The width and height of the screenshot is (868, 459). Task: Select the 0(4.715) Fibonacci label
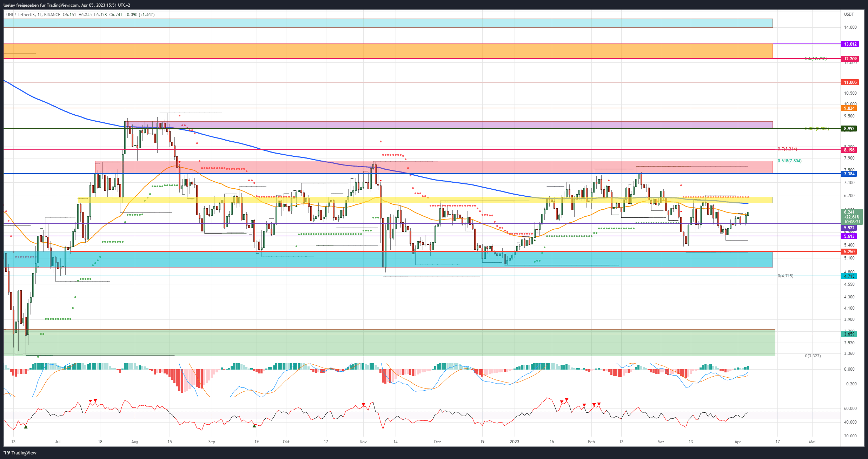coord(785,276)
